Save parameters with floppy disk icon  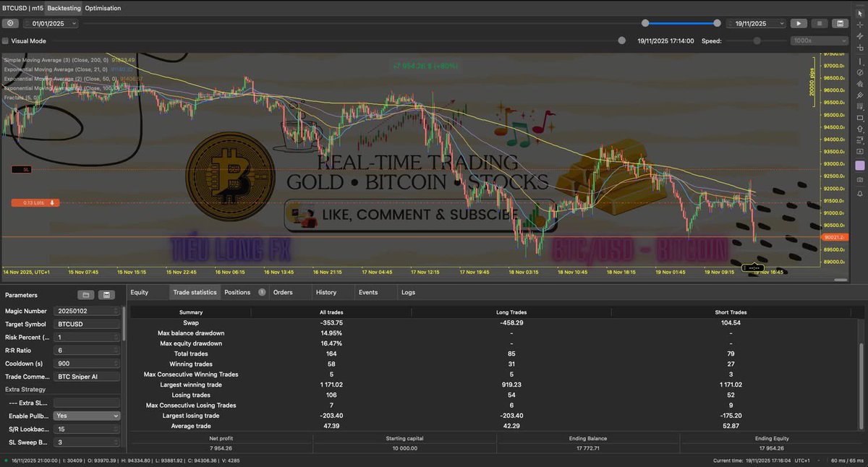pos(106,295)
